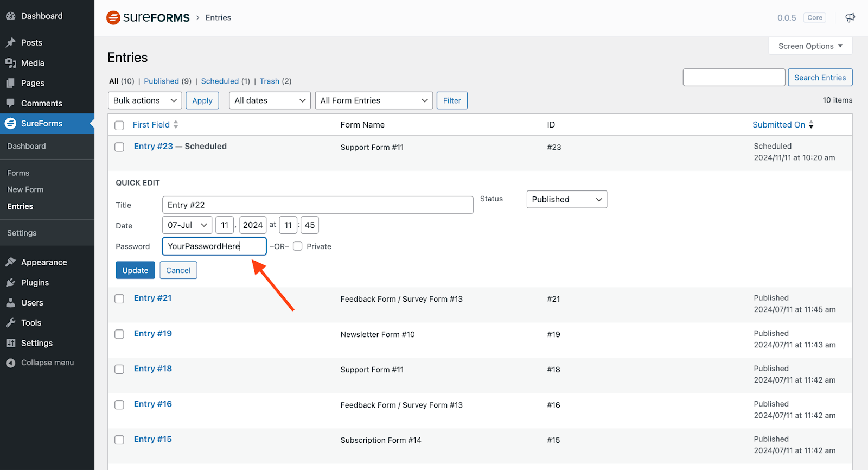Open the Entry #23 link
This screenshot has width=868, height=470.
click(x=154, y=146)
